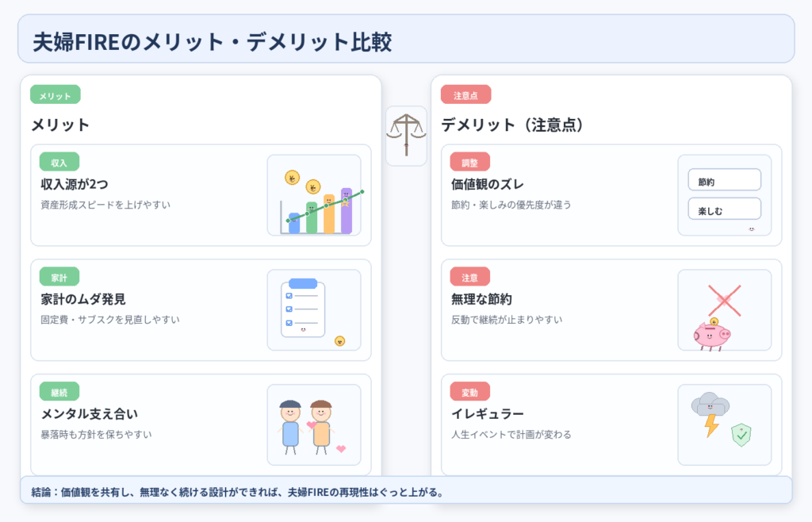Click the green 収入 tag
This screenshot has height=522, width=812.
click(x=59, y=162)
